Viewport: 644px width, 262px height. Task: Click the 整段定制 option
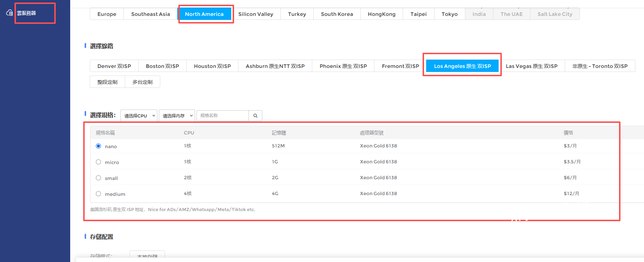point(107,82)
